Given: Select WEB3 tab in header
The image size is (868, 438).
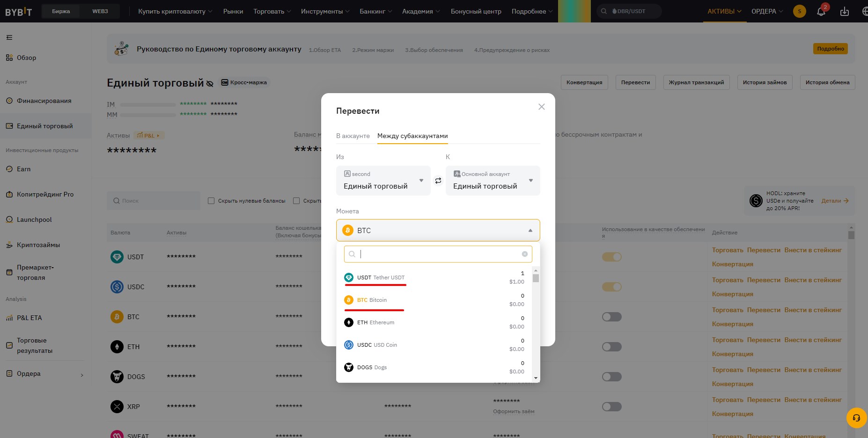Looking at the screenshot, I should pos(100,11).
